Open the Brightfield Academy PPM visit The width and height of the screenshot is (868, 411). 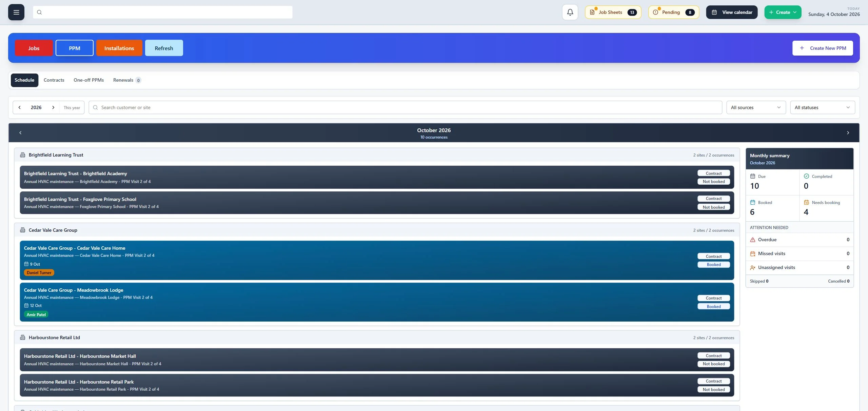click(377, 177)
